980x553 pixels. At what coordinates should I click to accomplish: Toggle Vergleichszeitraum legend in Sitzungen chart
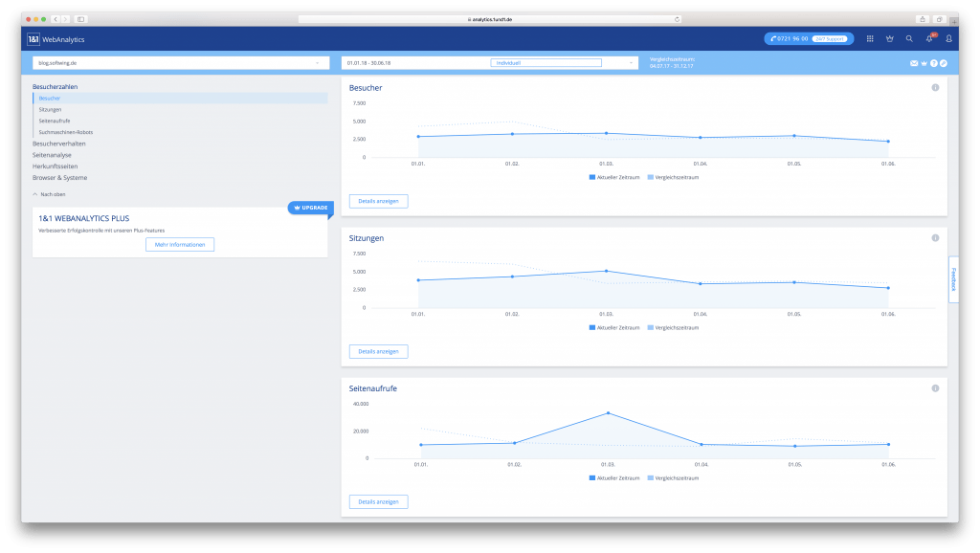[x=674, y=327]
